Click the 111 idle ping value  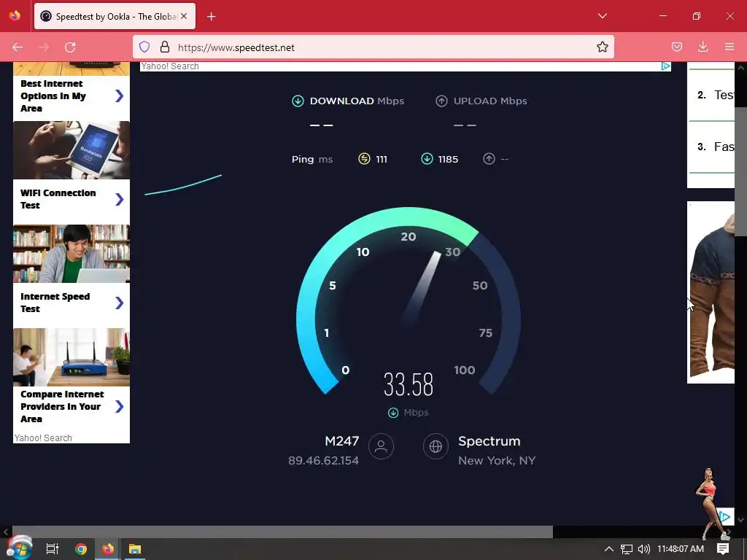(381, 159)
